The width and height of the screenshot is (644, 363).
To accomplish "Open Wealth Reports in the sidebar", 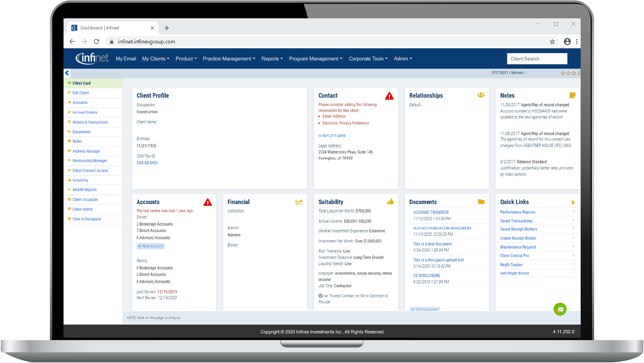I will [x=85, y=190].
